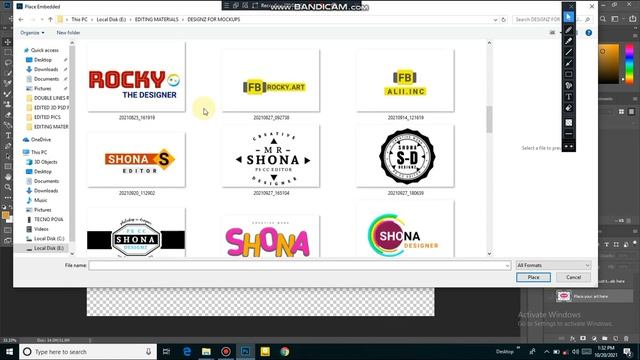Open Organize dropdown menu
The height and width of the screenshot is (360, 640).
(32, 33)
